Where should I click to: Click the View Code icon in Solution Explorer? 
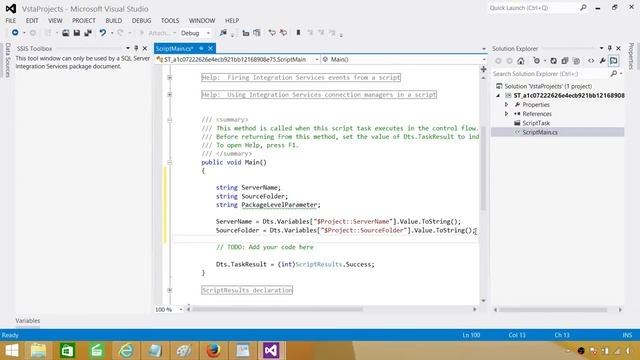pos(591,61)
